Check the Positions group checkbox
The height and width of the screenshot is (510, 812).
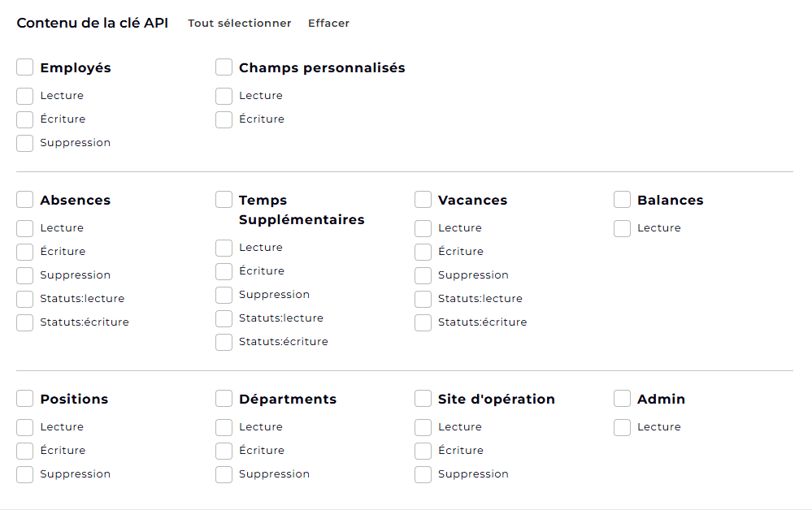point(25,399)
